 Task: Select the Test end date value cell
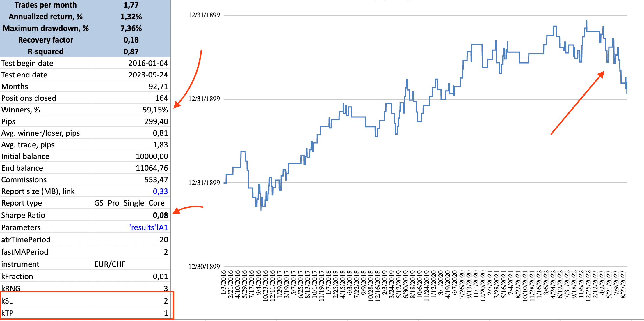click(148, 75)
